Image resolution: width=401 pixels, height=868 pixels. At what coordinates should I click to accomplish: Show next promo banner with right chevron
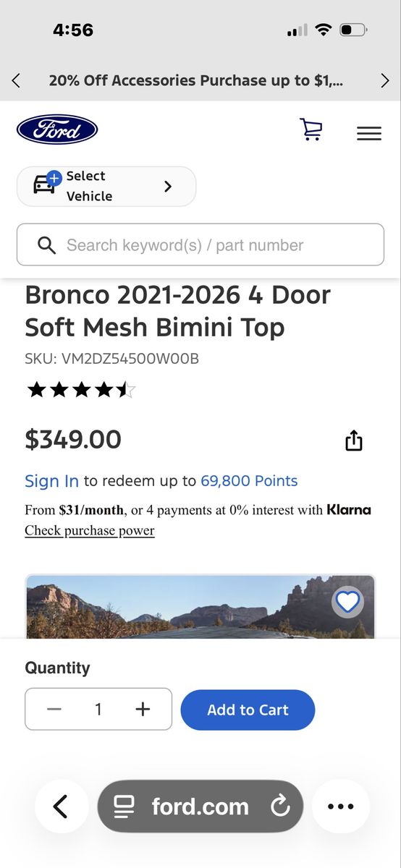[x=385, y=80]
